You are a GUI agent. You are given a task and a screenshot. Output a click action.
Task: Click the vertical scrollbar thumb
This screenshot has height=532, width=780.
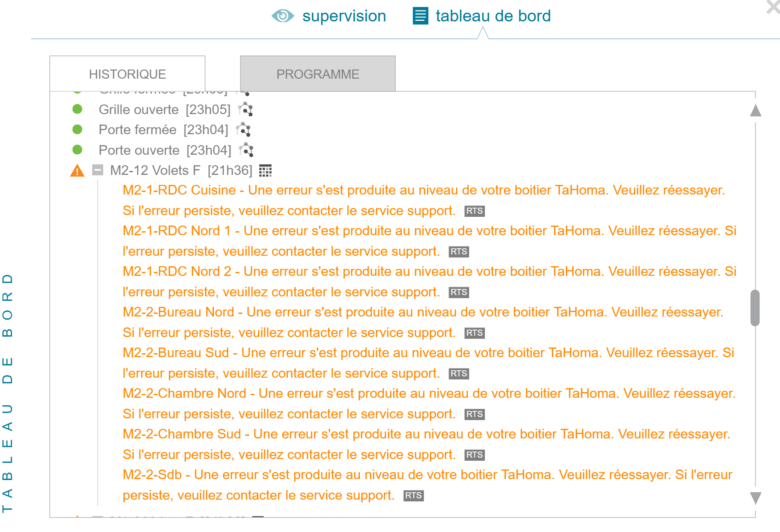[755, 308]
